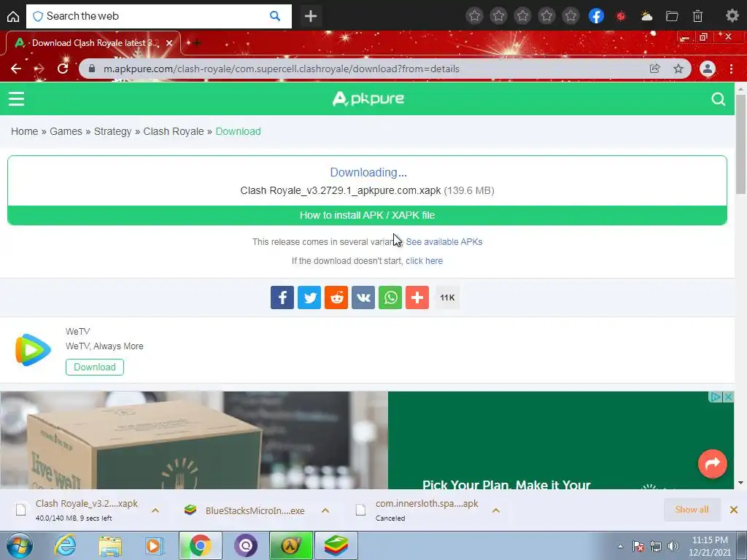Screen dimensions: 747x560
Task: Expand BlueStacksMicroIn exe download options
Action: [325, 510]
